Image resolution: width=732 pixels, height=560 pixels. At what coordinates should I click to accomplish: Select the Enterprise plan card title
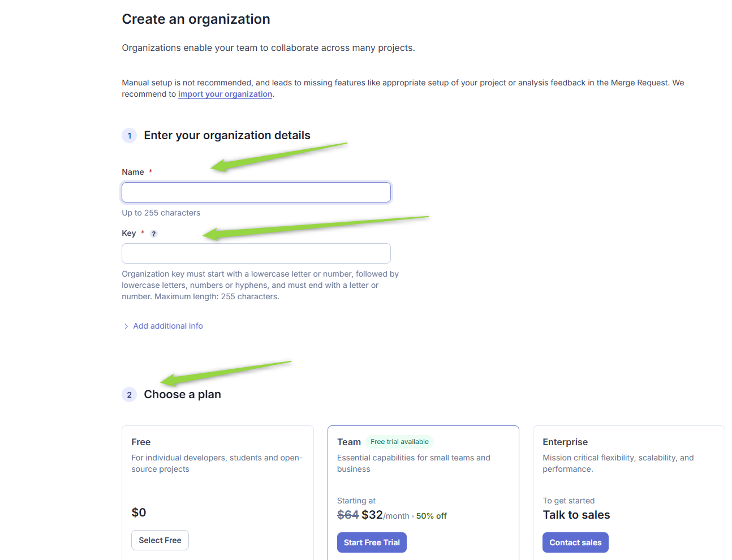[x=565, y=442]
